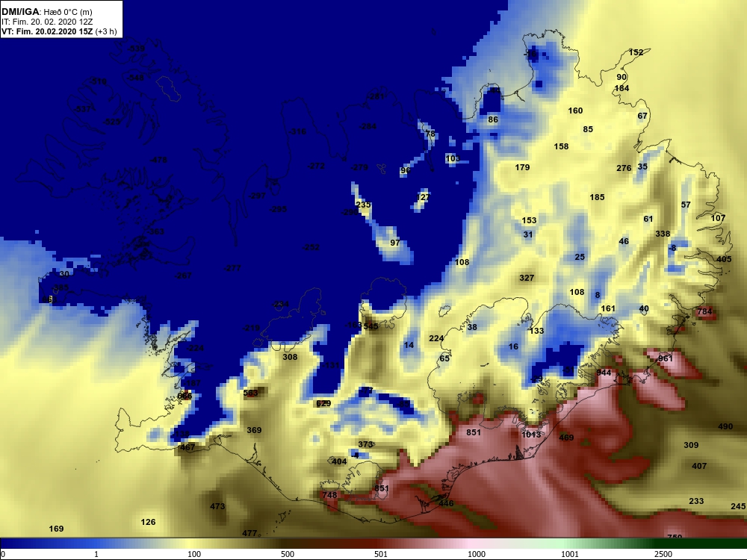Click the map value '545'
The image size is (747, 560).
pyautogui.click(x=371, y=327)
